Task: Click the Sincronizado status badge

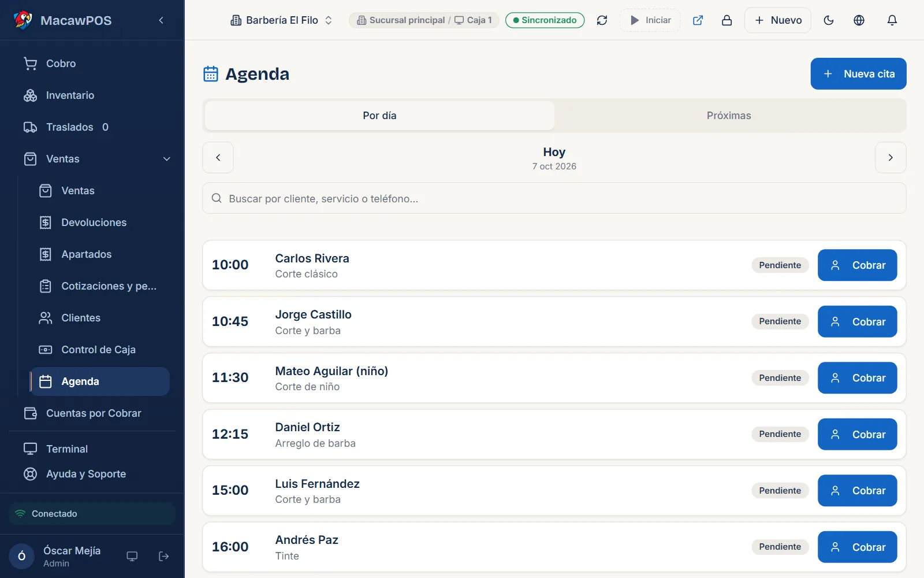Action: [x=545, y=20]
